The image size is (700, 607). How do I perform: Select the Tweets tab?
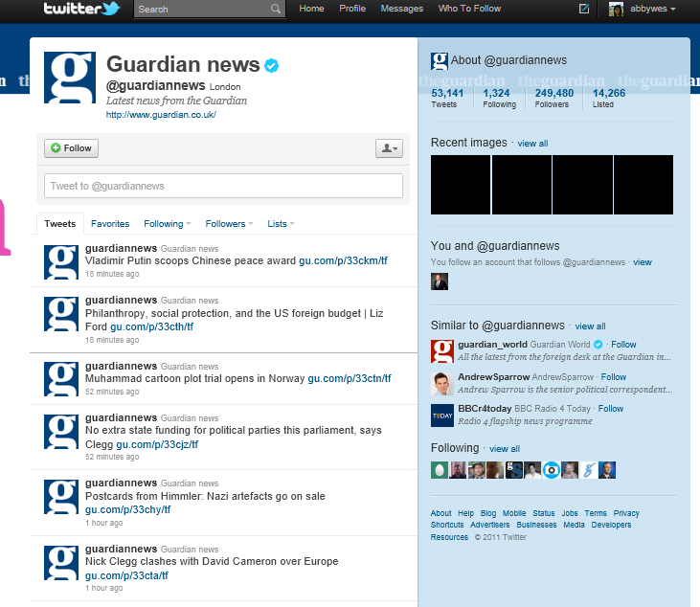[59, 224]
